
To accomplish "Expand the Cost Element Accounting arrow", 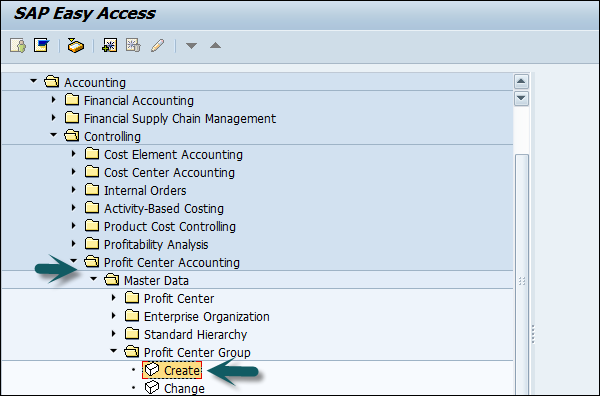I will [x=74, y=154].
